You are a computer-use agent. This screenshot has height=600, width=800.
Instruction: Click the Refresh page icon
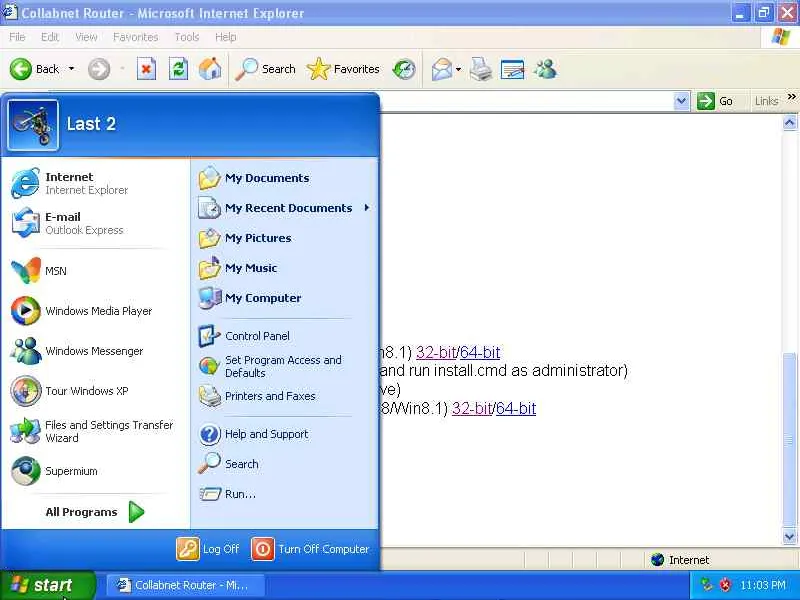[x=178, y=69]
